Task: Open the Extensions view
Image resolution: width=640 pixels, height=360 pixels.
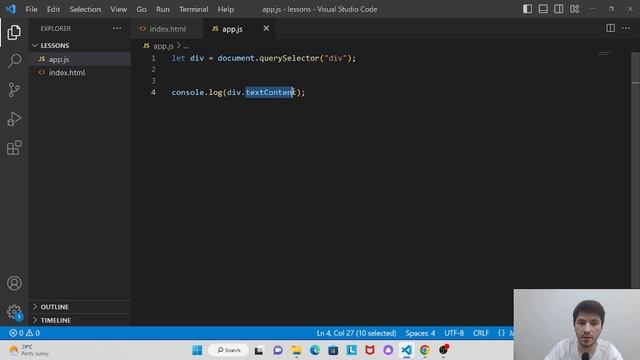Action: pyautogui.click(x=14, y=148)
